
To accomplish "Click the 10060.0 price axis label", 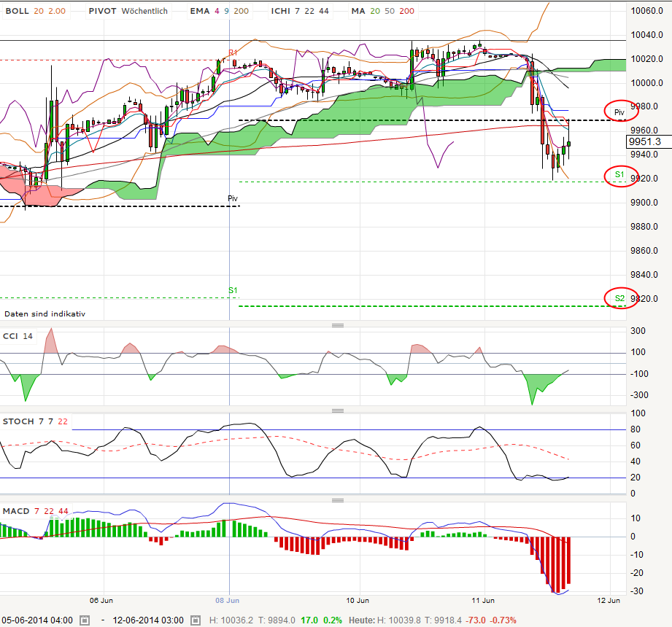I will pos(646,11).
